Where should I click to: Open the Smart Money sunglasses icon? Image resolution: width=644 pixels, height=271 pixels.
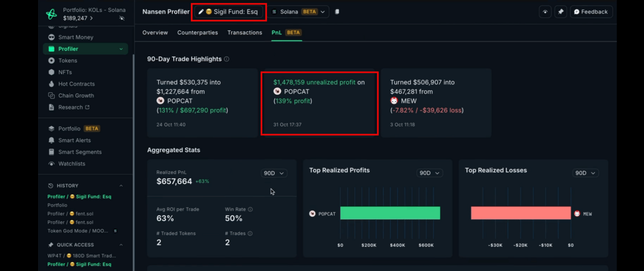[51, 37]
